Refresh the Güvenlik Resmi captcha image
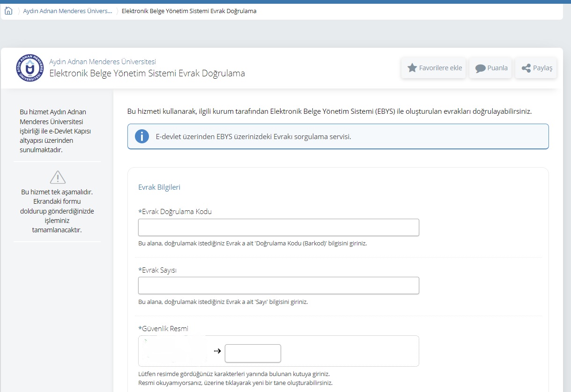This screenshot has width=571, height=392. pos(173,351)
